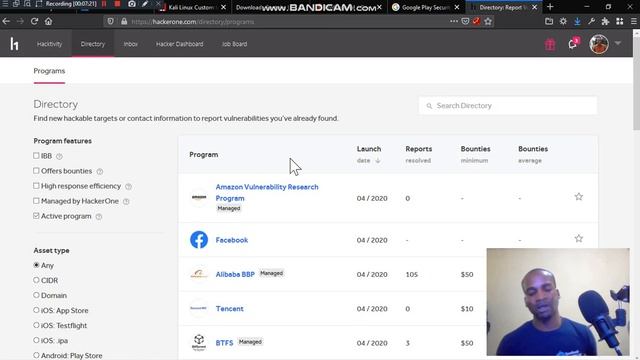Open a new browser tab with plus
This screenshot has height=360, width=640.
[550, 7]
